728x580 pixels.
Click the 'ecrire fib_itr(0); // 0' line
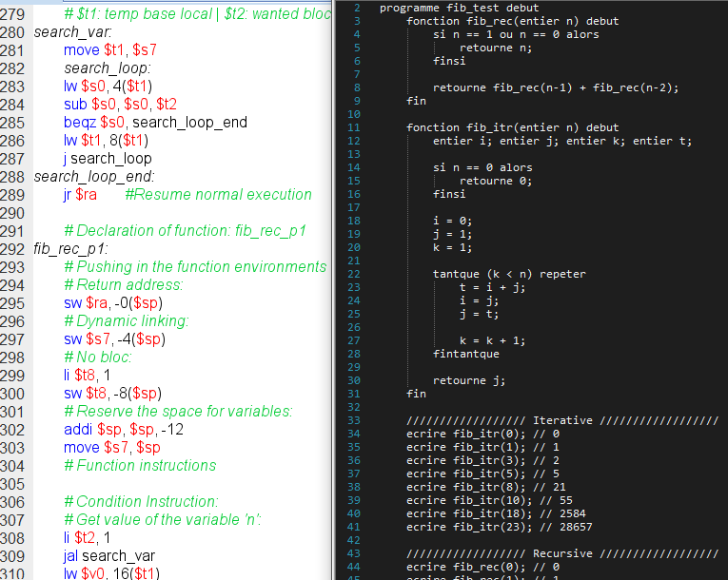click(482, 435)
